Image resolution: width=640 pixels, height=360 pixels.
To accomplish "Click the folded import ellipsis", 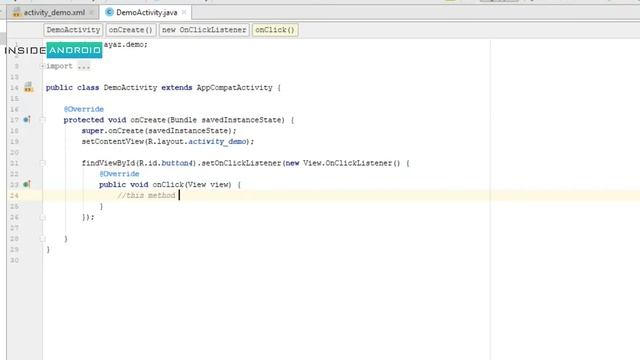I will (84, 66).
